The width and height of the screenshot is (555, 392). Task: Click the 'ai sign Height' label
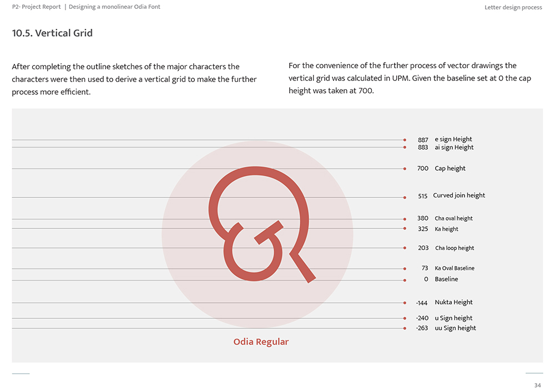pyautogui.click(x=454, y=147)
